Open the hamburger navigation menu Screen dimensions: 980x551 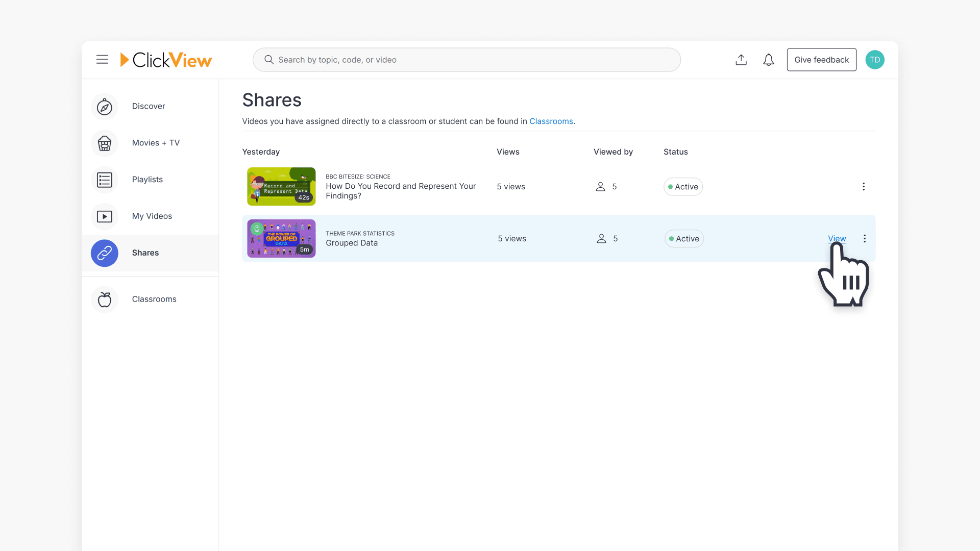click(x=102, y=59)
